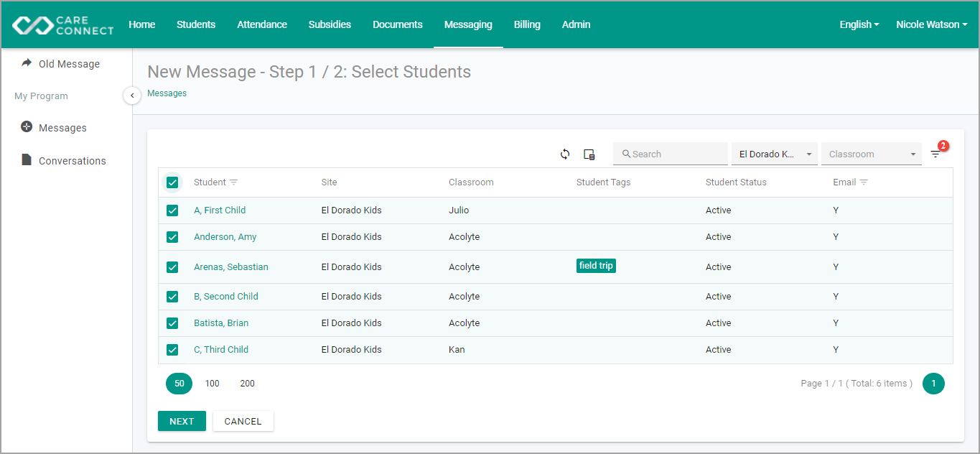Uncheck the A, First Child row checkbox

point(172,210)
